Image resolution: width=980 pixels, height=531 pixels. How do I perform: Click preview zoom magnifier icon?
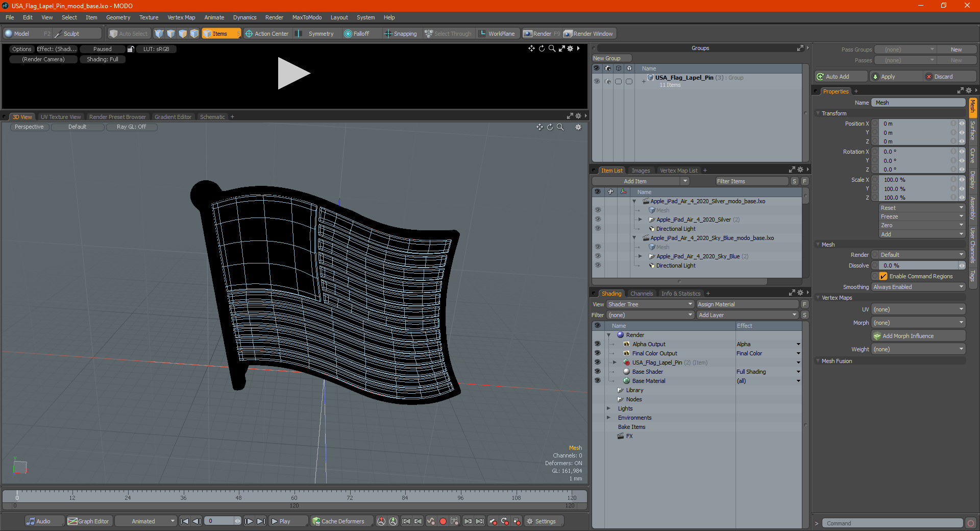coord(552,49)
